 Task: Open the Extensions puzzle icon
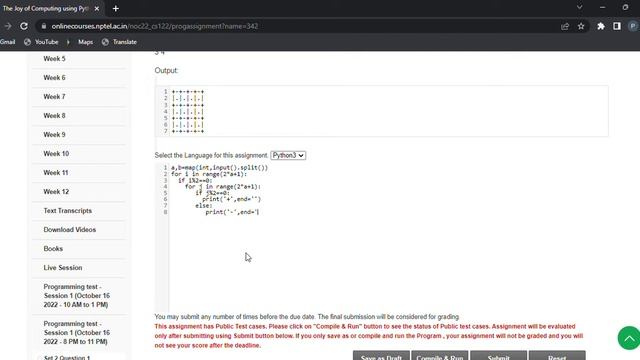601,26
